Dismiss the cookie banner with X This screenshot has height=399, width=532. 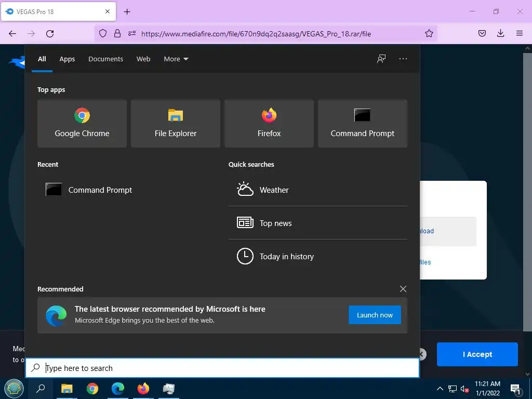(422, 354)
